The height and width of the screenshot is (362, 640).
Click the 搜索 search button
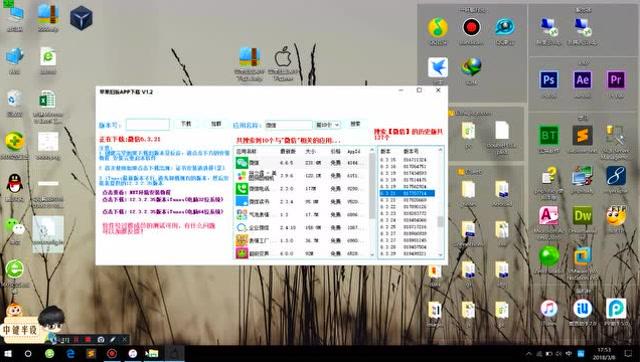point(355,124)
